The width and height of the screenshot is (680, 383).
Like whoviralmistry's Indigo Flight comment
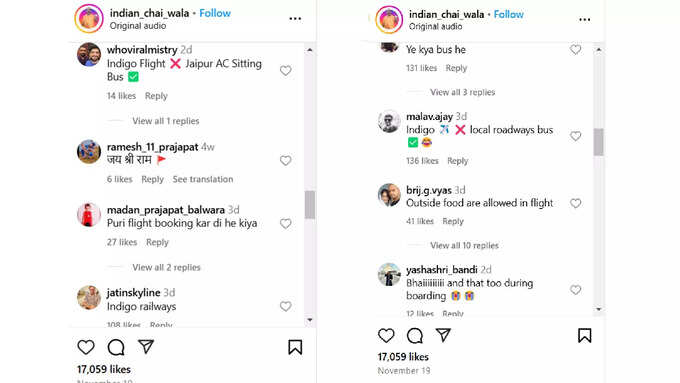point(285,70)
